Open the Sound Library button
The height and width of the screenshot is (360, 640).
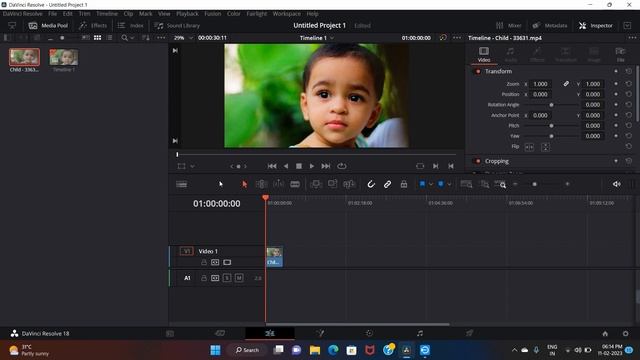[x=177, y=25]
